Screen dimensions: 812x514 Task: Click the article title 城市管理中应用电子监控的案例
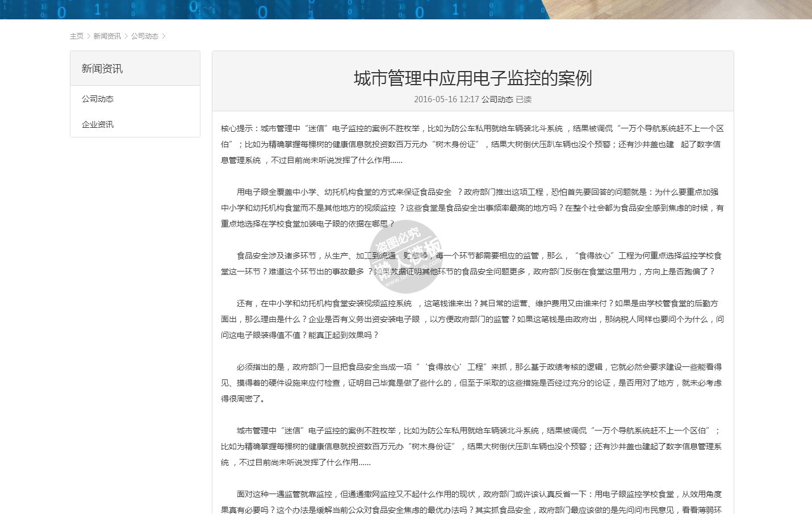(472, 78)
